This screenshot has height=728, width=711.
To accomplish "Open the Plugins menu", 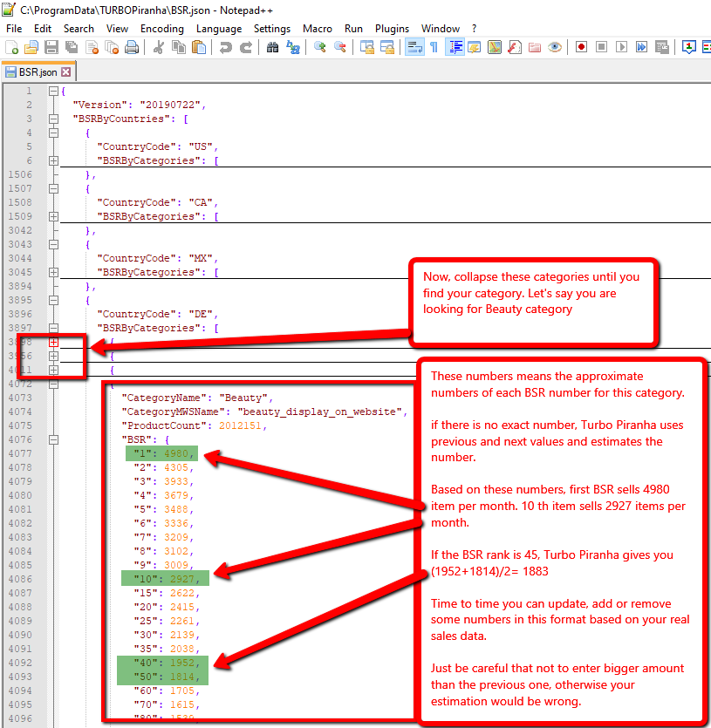I will [x=392, y=29].
